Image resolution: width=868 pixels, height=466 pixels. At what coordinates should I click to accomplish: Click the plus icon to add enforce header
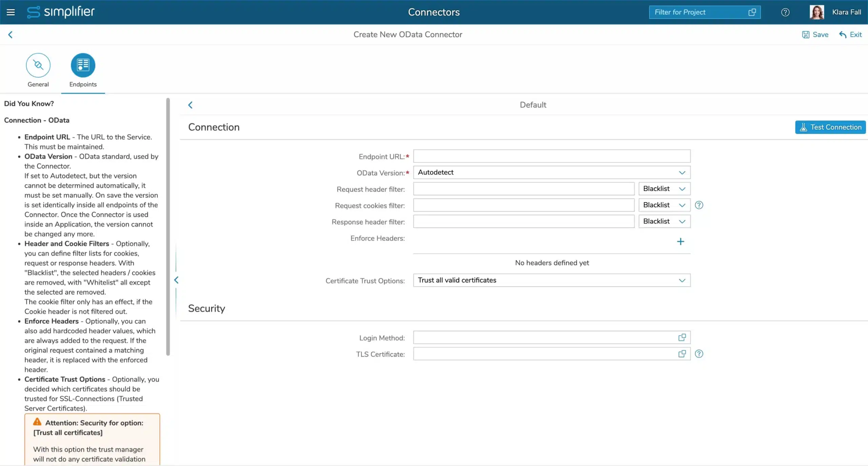(680, 241)
